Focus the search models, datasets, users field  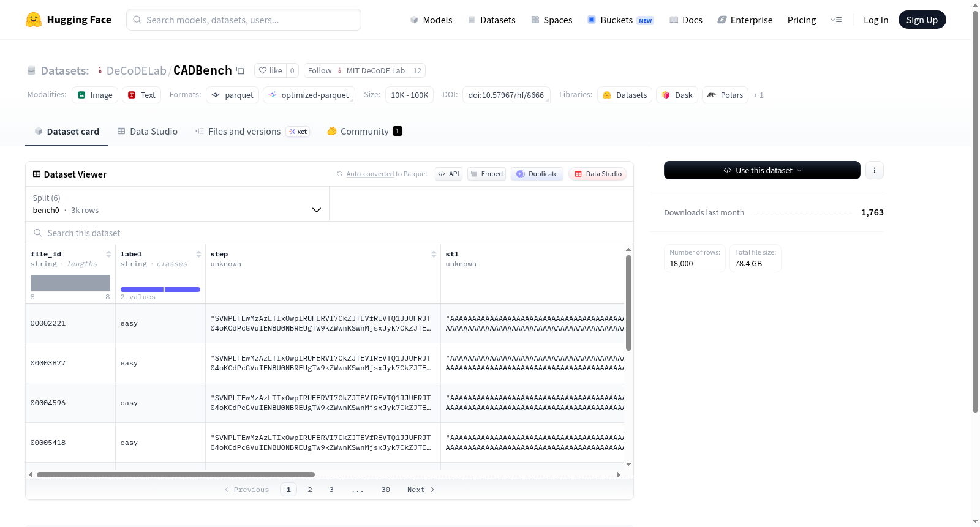tap(244, 20)
